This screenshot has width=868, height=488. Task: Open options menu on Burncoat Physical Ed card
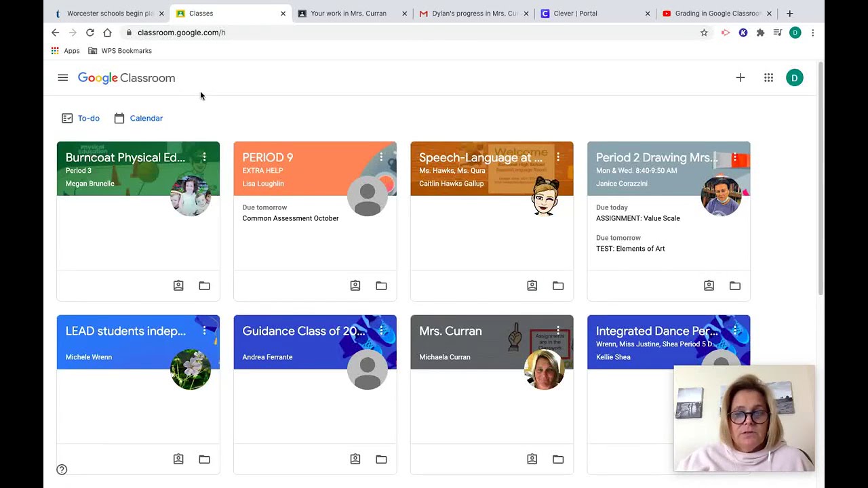204,157
